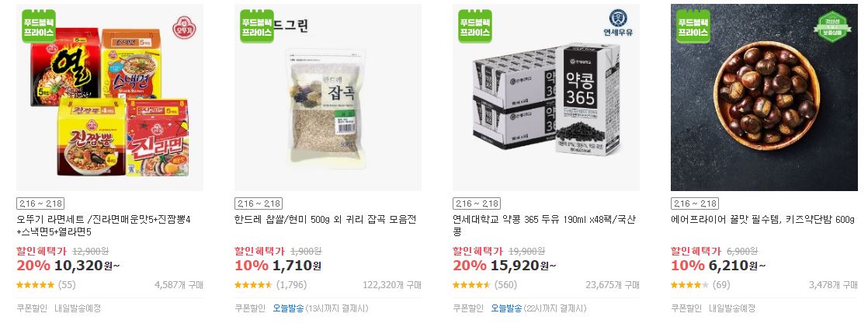Image resolution: width=868 pixels, height=327 pixels.
Task: Open the roasted chestnut bowl image
Action: tap(764, 98)
